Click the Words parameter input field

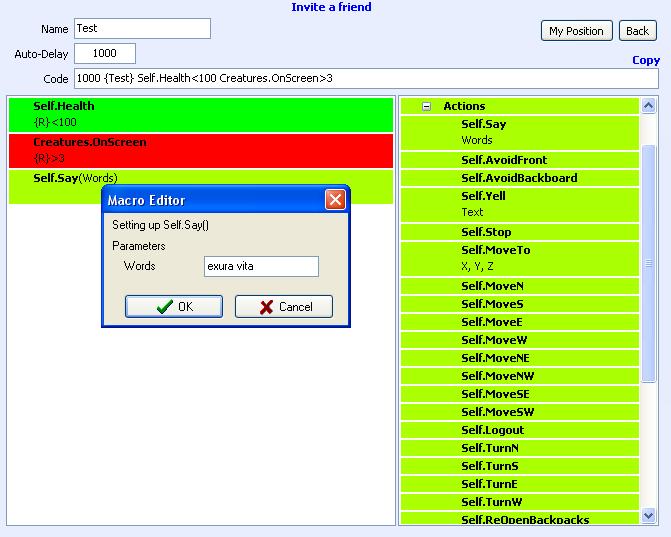tap(260, 266)
